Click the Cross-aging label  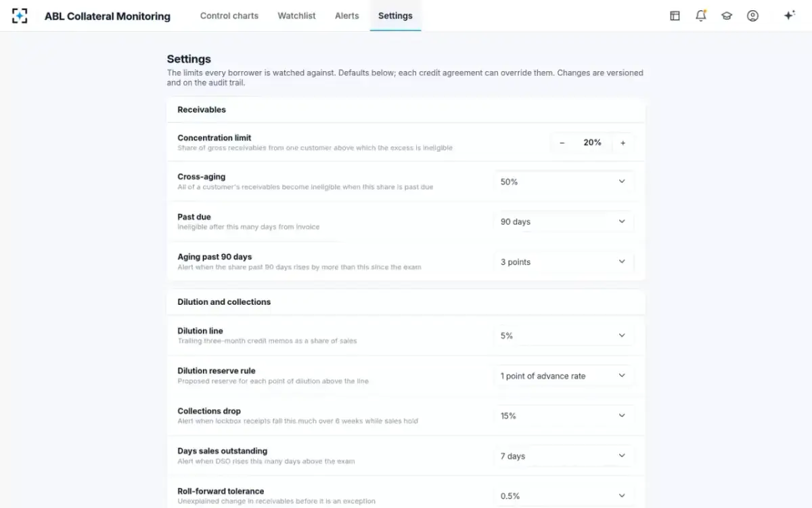point(202,177)
